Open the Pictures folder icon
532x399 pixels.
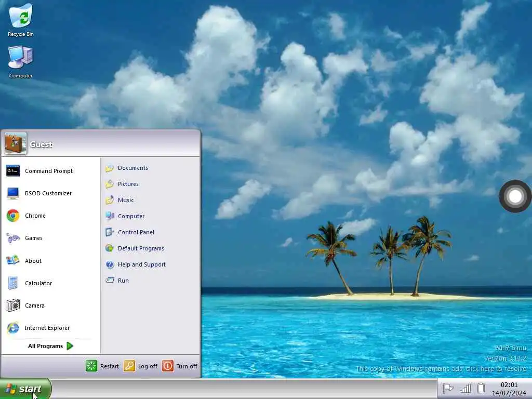[109, 184]
